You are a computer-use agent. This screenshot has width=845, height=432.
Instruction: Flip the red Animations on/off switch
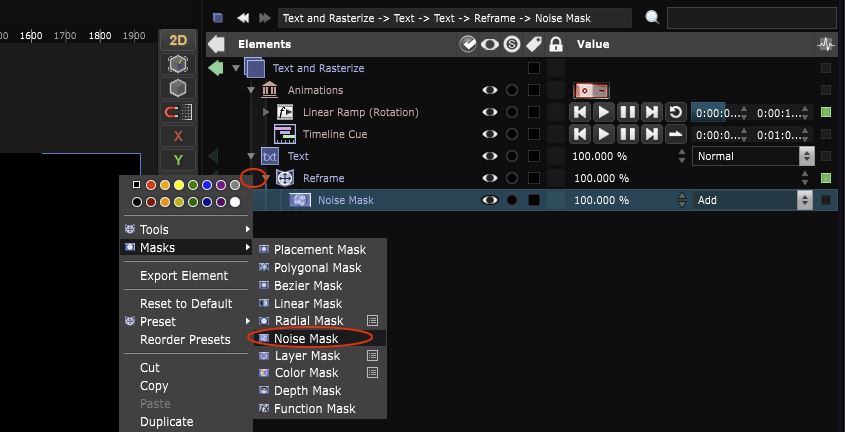click(x=590, y=90)
